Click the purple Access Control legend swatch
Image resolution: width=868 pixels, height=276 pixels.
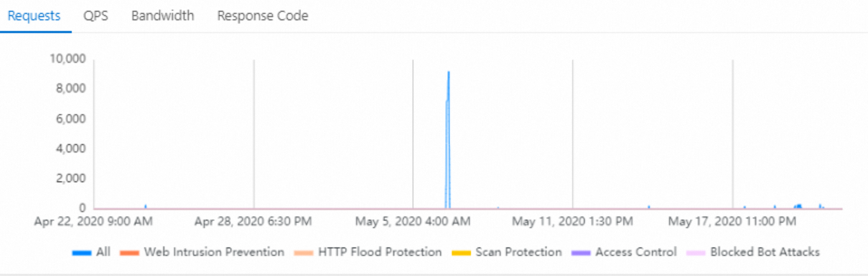pos(580,253)
